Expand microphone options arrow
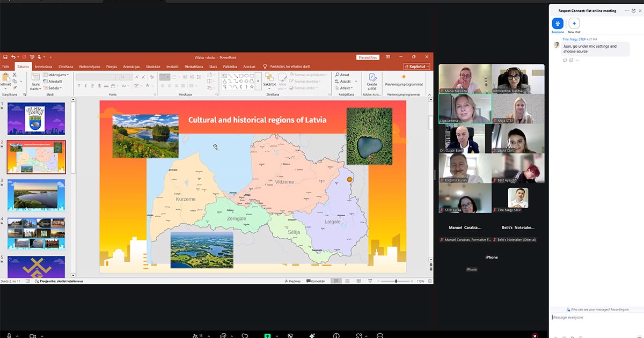The height and width of the screenshot is (338, 644). pos(17,335)
